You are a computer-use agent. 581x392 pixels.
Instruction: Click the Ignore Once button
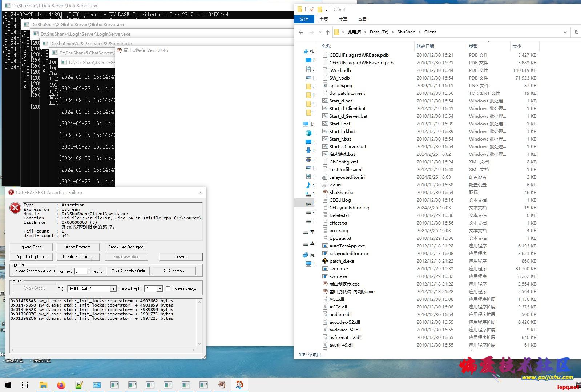31,247
